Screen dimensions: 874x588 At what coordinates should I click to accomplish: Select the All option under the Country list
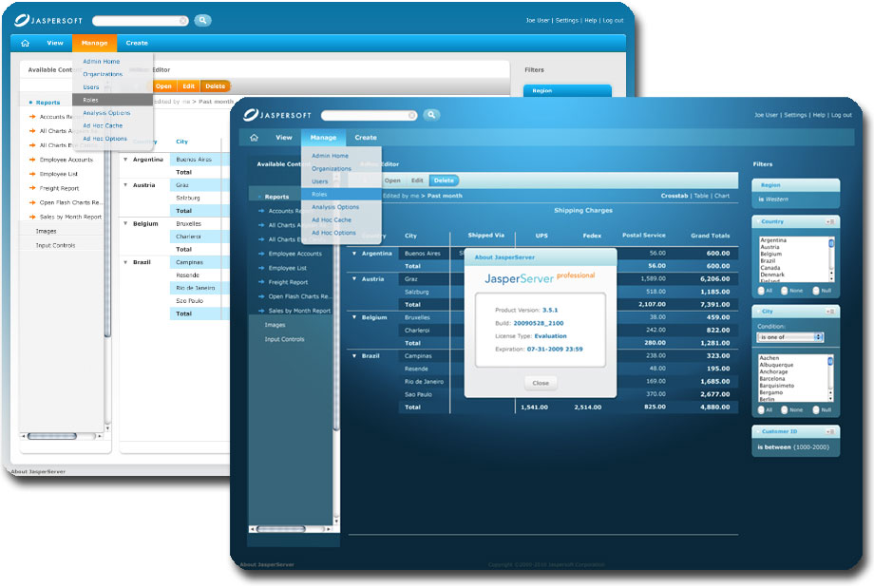[763, 291]
